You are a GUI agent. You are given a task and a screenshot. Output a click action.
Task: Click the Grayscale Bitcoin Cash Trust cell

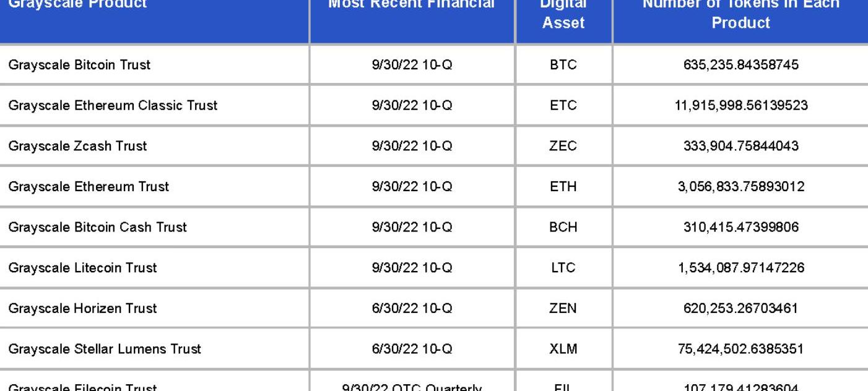97,228
